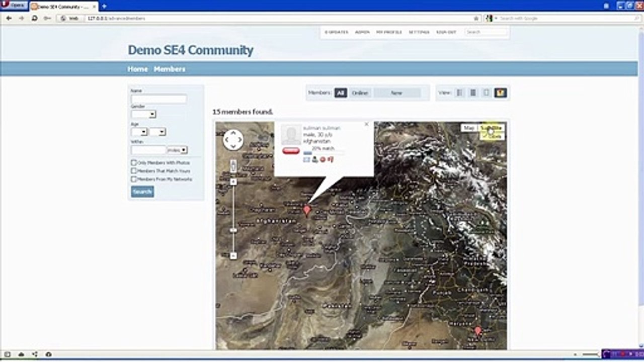Open the My Profile link

(389, 32)
